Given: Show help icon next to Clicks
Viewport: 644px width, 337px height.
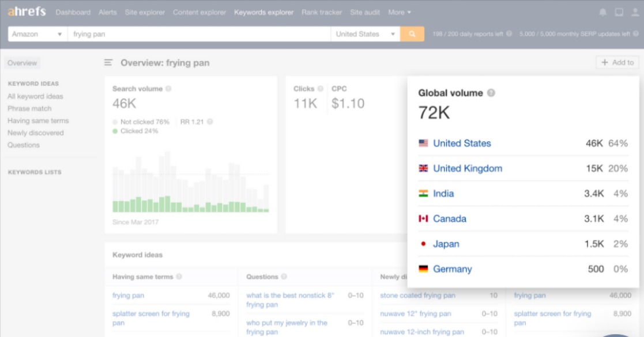Looking at the screenshot, I should point(321,89).
